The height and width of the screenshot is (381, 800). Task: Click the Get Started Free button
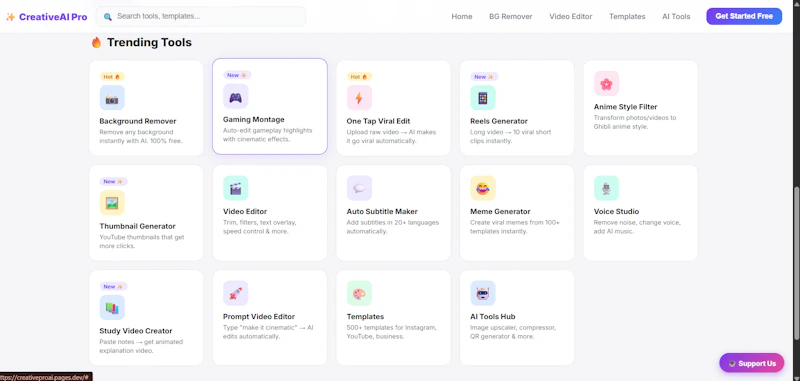click(744, 16)
